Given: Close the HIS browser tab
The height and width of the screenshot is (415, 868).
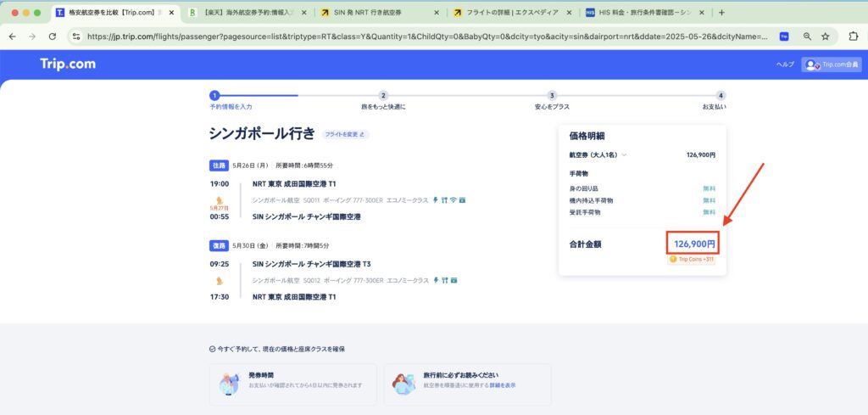Looking at the screenshot, I should (x=703, y=12).
